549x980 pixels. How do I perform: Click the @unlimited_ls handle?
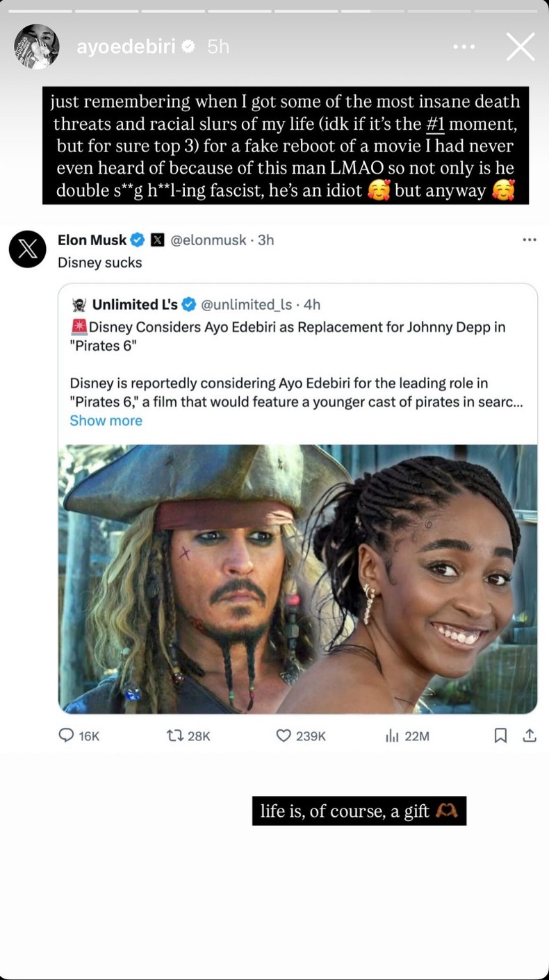[x=246, y=304]
